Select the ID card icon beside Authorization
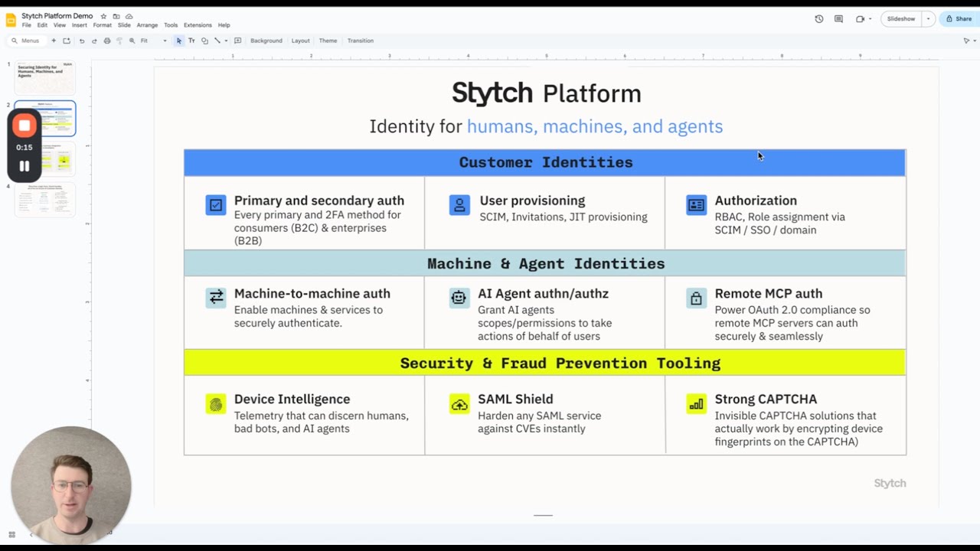 [696, 205]
